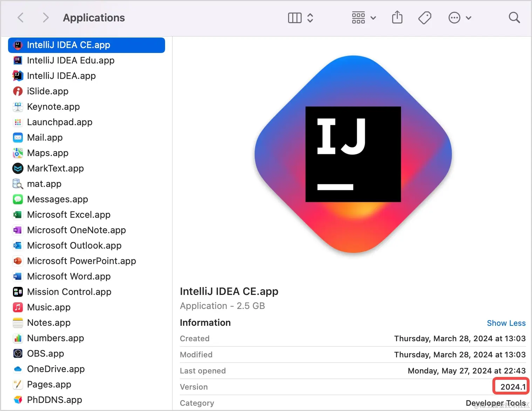This screenshot has width=532, height=411.
Task: Click the large IntelliJ IDEA preview image
Action: (x=353, y=154)
